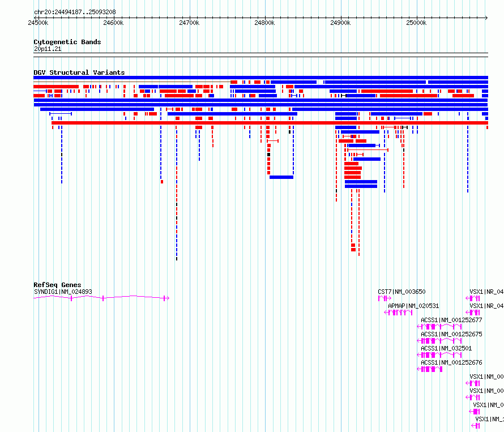Click the APMAP gene model glyph

[398, 313]
